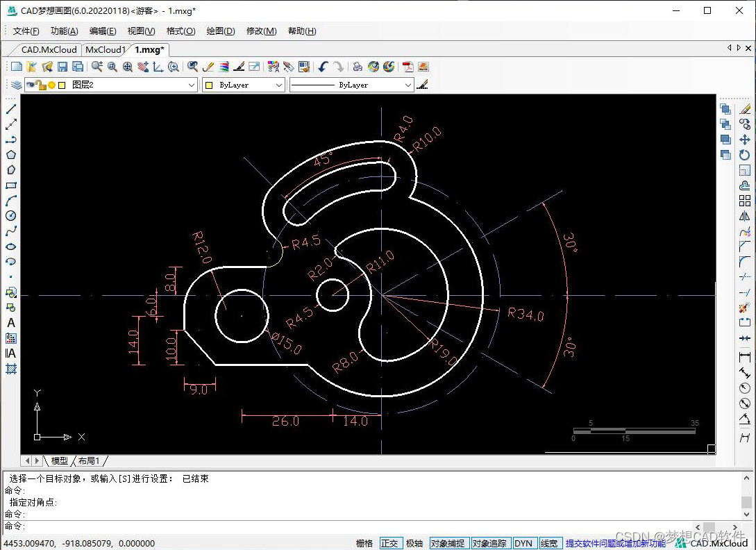The height and width of the screenshot is (550, 756).
Task: Toggle the layer lock icon
Action: point(41,85)
